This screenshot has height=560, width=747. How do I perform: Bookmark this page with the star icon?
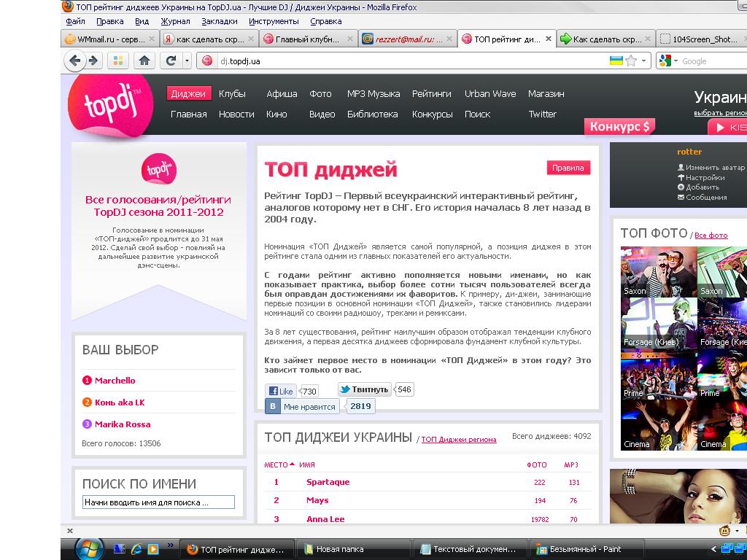[631, 61]
